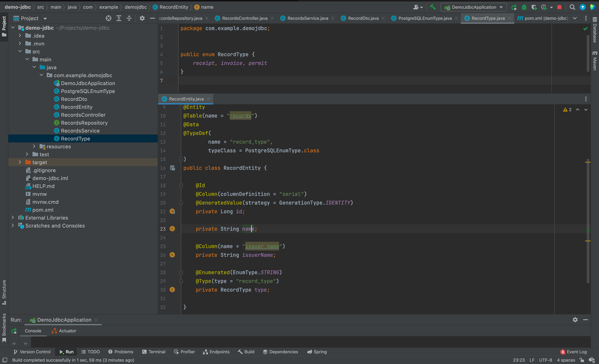
Task: Open Problems tool window
Action: click(x=121, y=352)
